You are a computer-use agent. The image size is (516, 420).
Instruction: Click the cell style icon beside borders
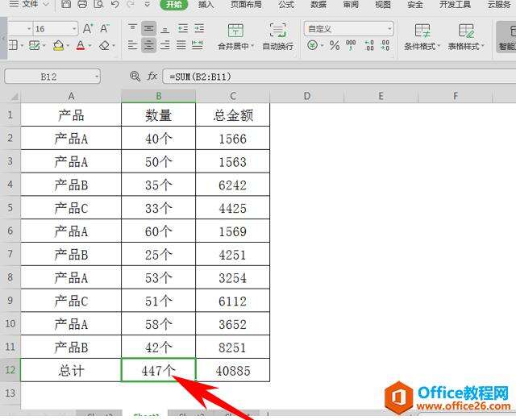point(34,45)
